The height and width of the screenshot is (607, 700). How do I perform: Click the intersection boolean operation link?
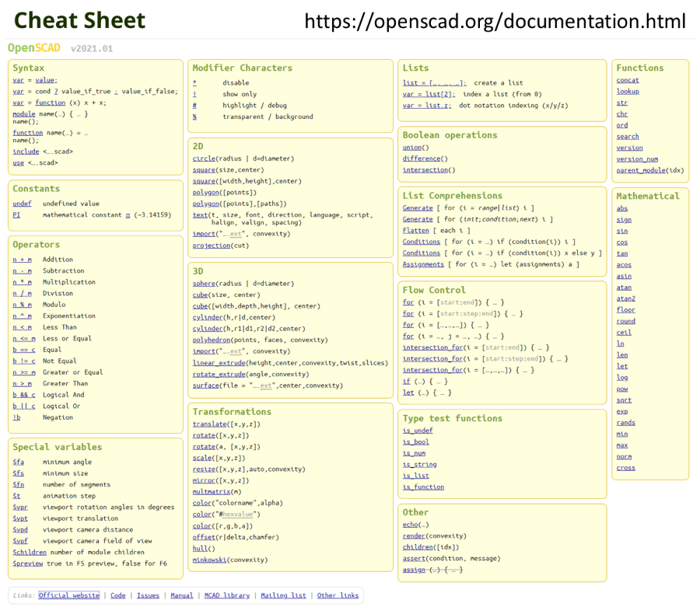(425, 170)
